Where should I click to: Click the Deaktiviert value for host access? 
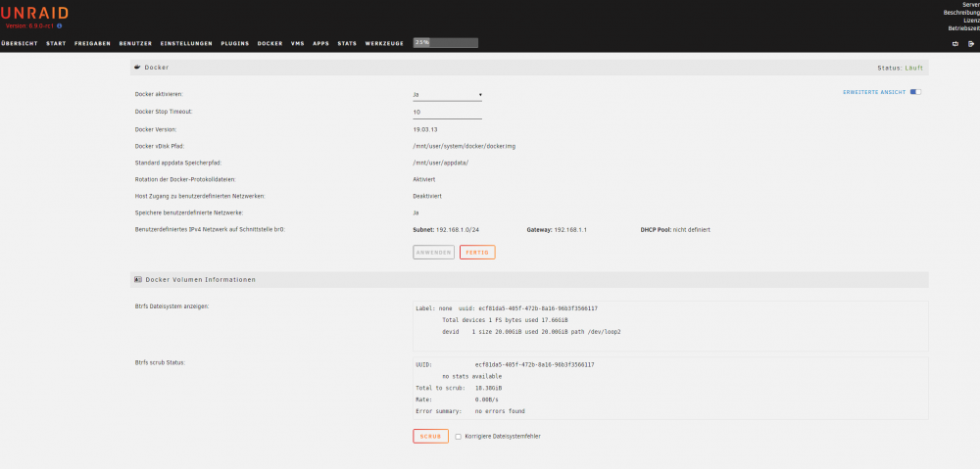click(427, 196)
